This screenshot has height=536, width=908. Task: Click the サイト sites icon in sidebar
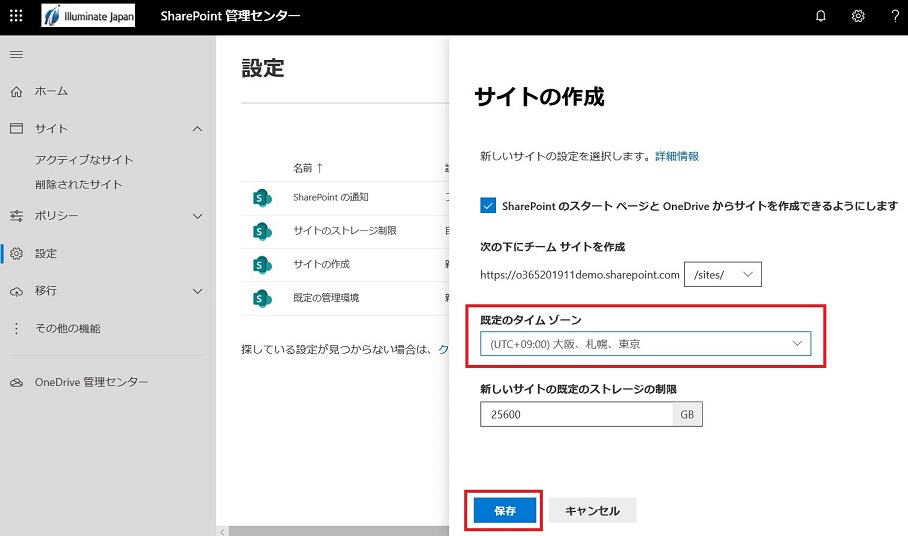pos(16,129)
